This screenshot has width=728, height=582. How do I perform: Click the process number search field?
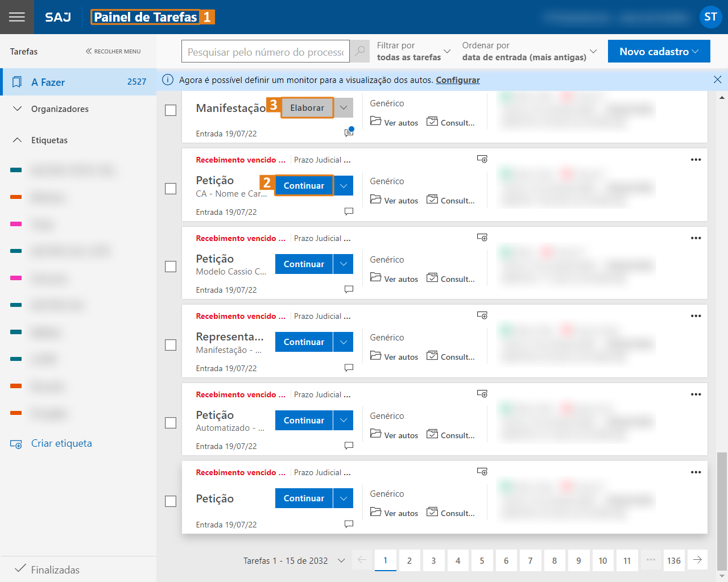(x=266, y=52)
